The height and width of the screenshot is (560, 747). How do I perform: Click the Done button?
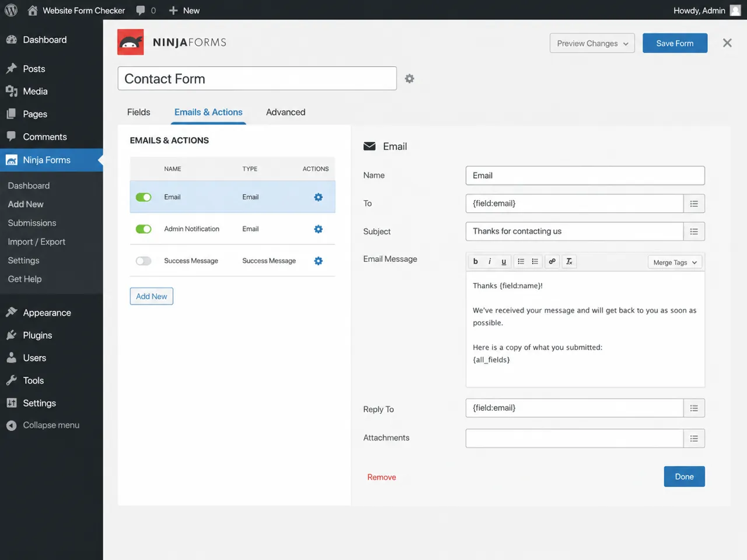click(x=684, y=477)
